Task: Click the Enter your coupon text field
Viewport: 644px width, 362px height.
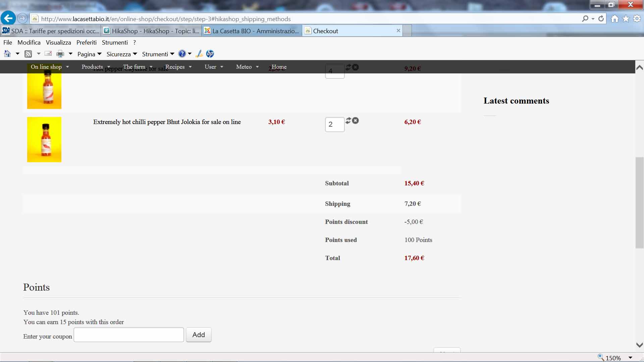Action: [x=129, y=335]
